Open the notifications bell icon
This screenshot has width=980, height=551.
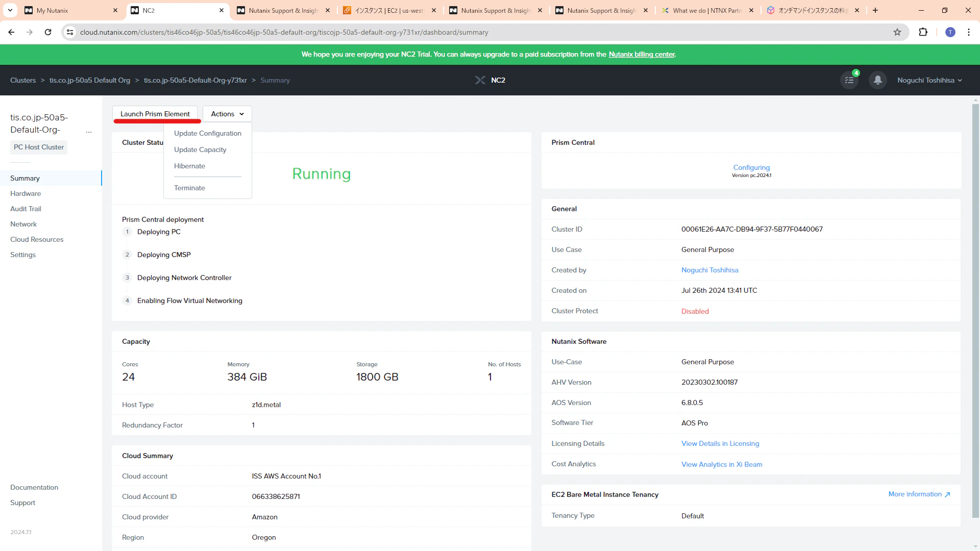pyautogui.click(x=877, y=80)
